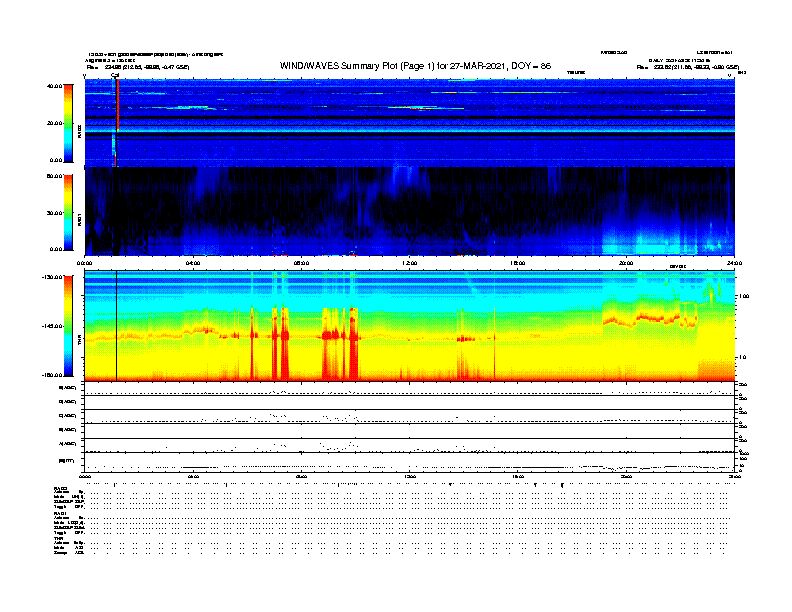Screen dimensions: 792x612
Task: Click the RAD2 intensity color bar
Action: click(68, 123)
